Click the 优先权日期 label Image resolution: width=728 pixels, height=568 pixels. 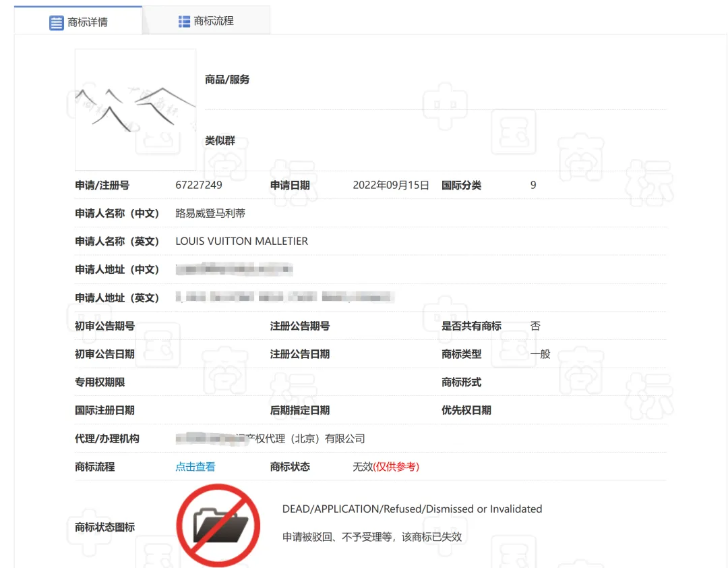(466, 410)
